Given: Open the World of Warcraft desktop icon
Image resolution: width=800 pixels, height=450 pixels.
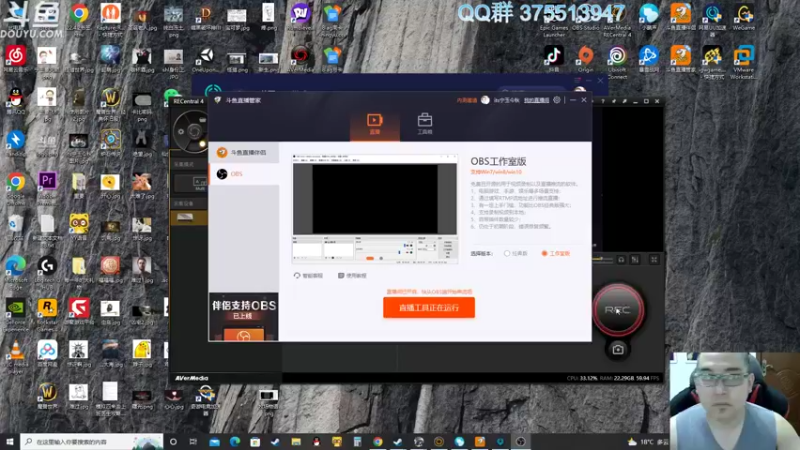Looking at the screenshot, I should [x=47, y=396].
